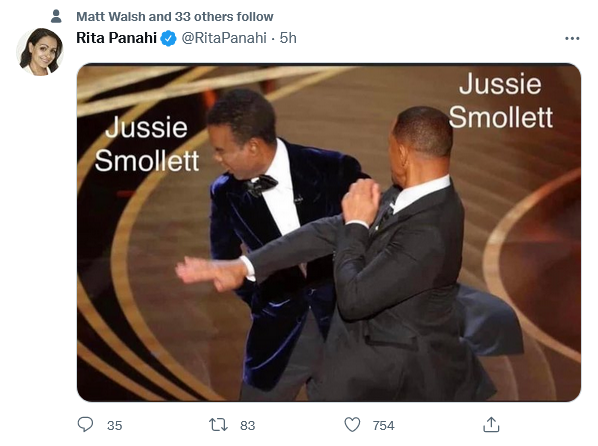
Task: Click the reply count 35
Action: click(114, 425)
